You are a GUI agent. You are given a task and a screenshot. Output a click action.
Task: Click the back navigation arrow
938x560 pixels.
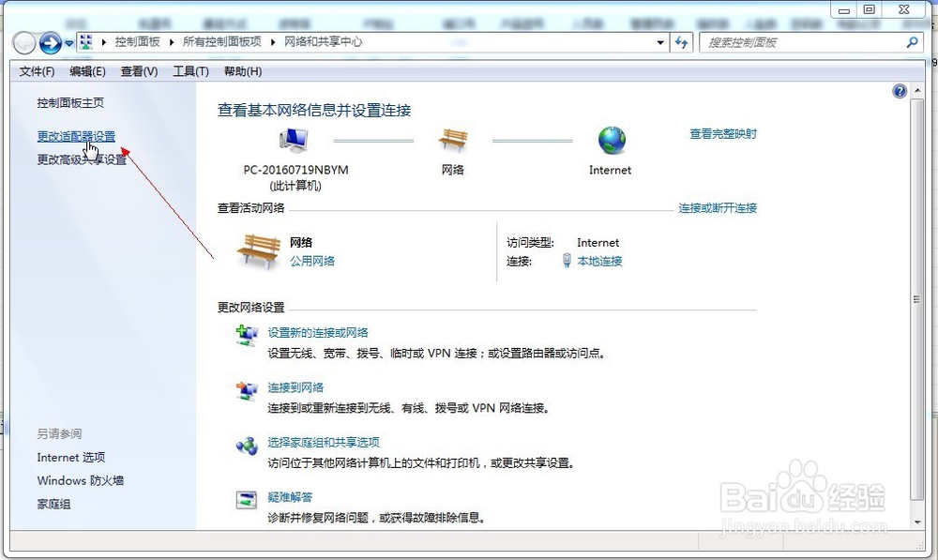click(25, 42)
